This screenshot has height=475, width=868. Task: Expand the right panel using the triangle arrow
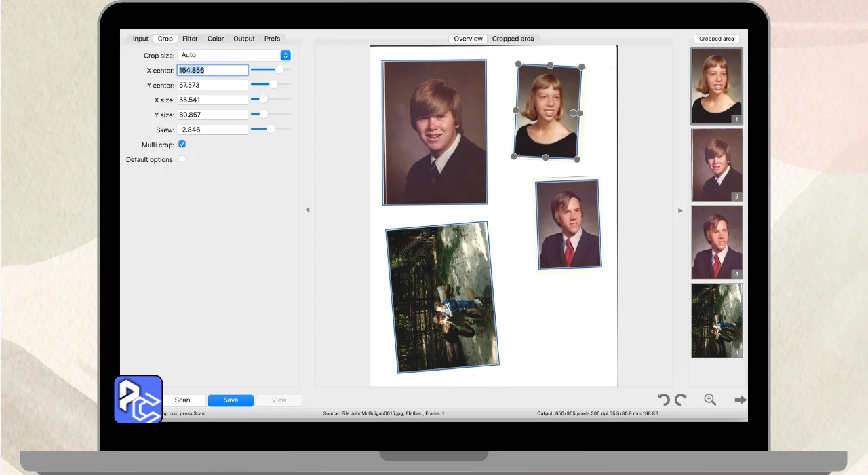click(680, 210)
